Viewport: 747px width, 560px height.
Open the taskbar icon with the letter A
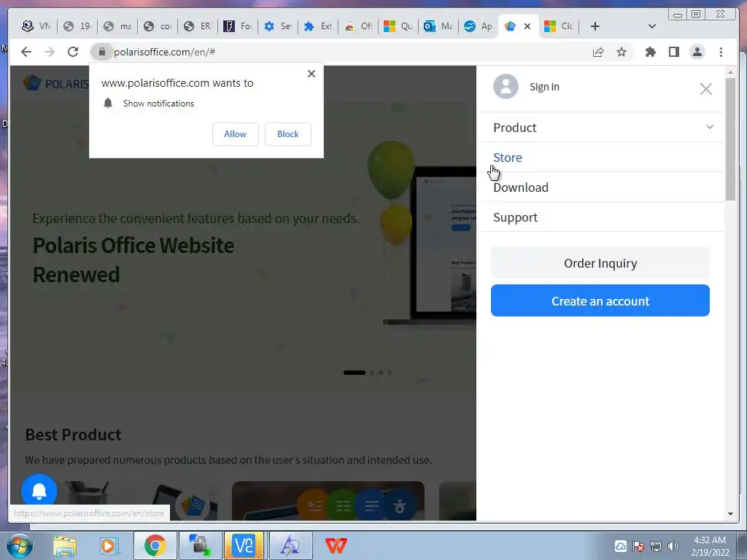point(290,545)
